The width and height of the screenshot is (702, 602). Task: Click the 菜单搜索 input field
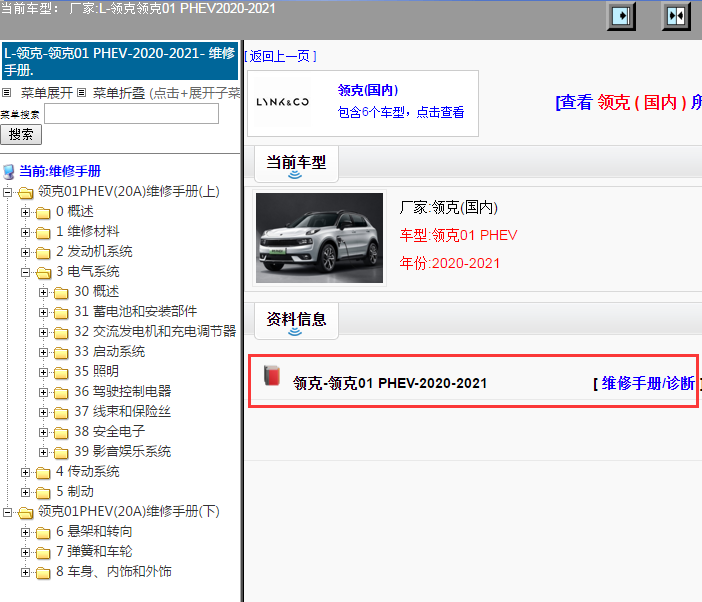click(x=132, y=114)
